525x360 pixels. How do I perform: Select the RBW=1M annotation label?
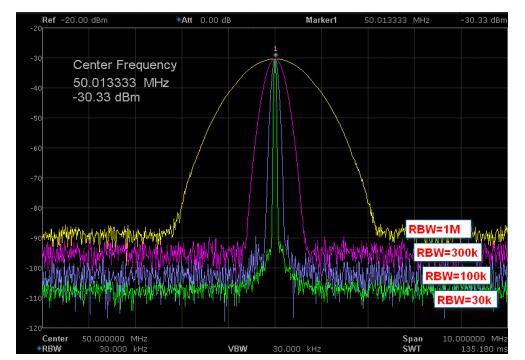[x=438, y=229]
